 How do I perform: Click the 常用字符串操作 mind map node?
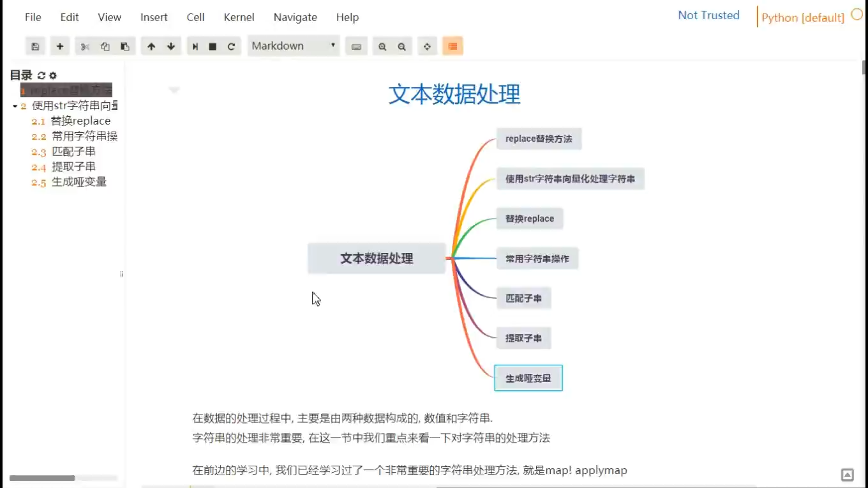[537, 259]
